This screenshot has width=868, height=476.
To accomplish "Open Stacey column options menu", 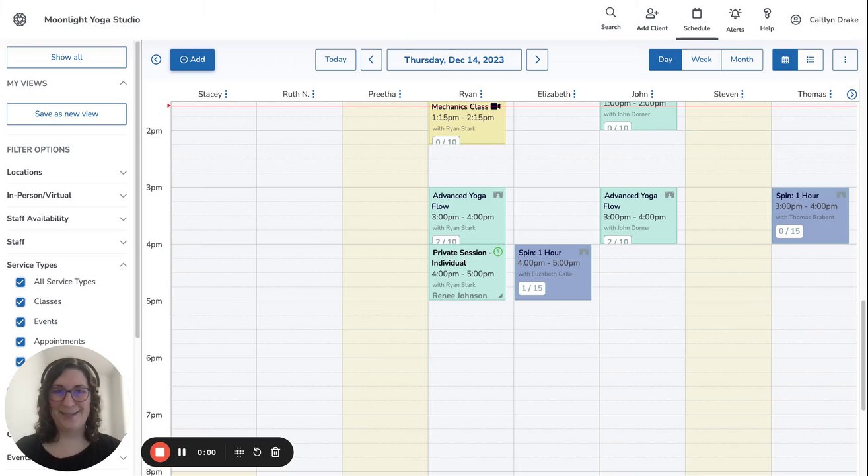I will click(226, 94).
